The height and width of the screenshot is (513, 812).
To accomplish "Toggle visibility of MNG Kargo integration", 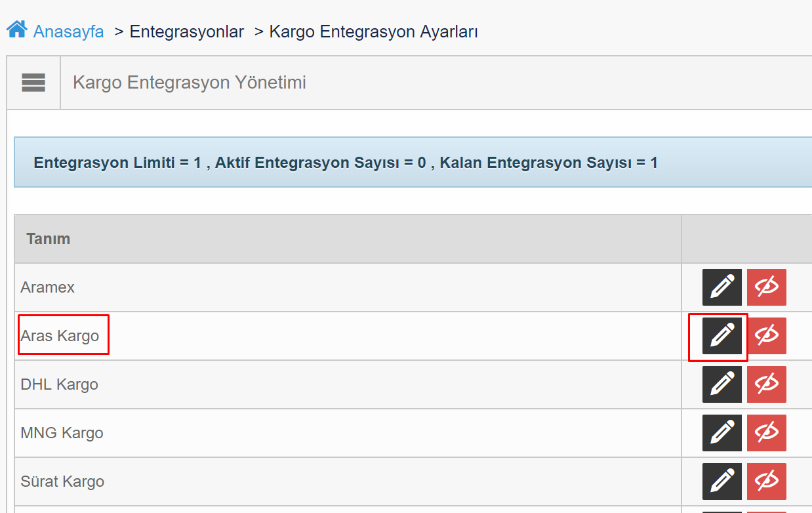I will tap(767, 433).
